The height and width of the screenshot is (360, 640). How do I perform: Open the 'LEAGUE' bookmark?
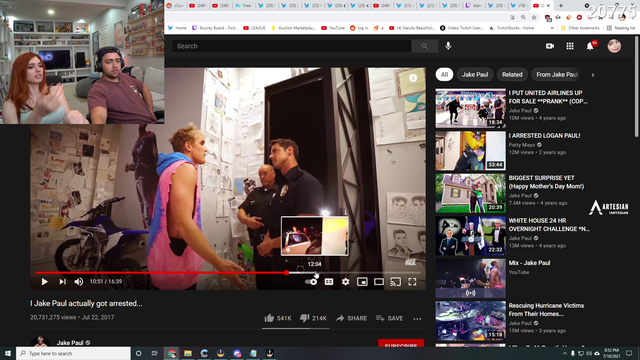coord(254,28)
